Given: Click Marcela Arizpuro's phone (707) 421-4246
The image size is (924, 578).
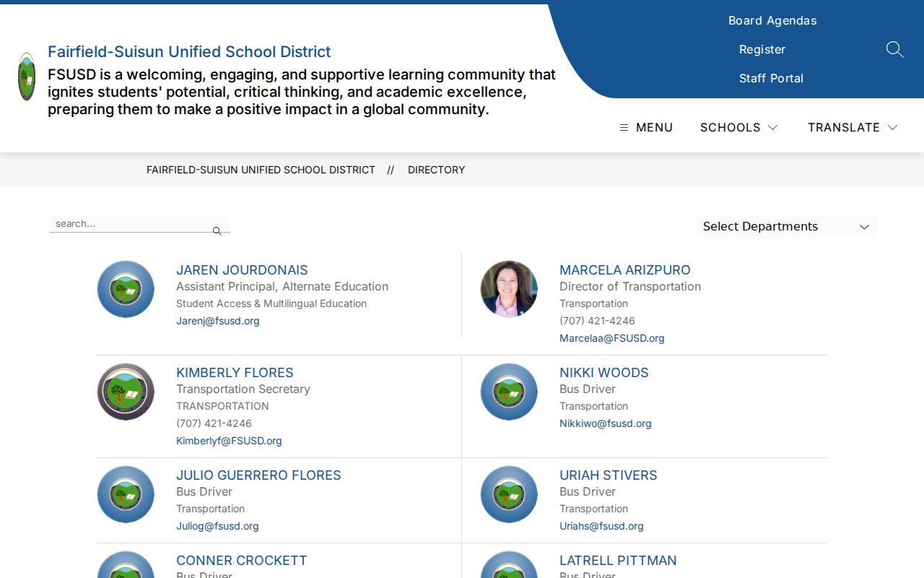Looking at the screenshot, I should [x=597, y=321].
